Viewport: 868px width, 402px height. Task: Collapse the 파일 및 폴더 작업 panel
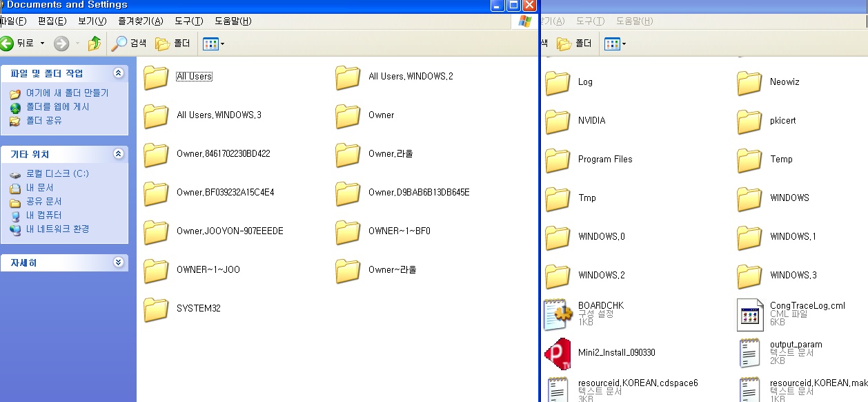[118, 73]
